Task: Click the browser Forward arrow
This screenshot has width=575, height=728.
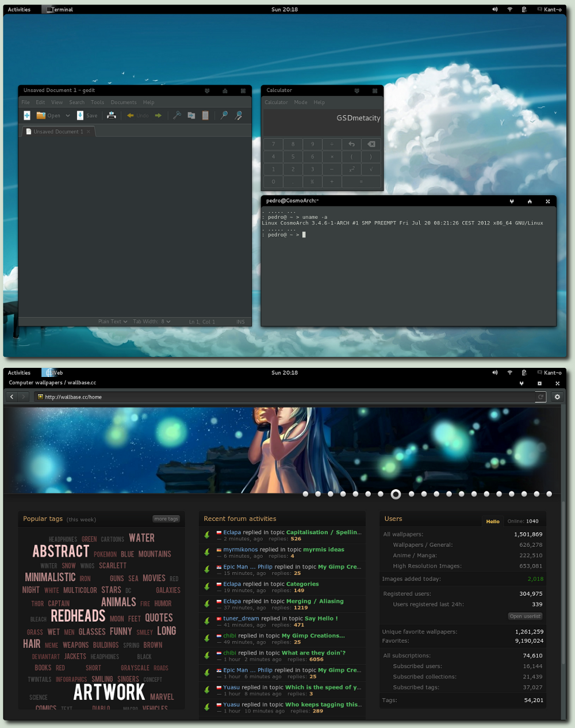Action: 23,397
